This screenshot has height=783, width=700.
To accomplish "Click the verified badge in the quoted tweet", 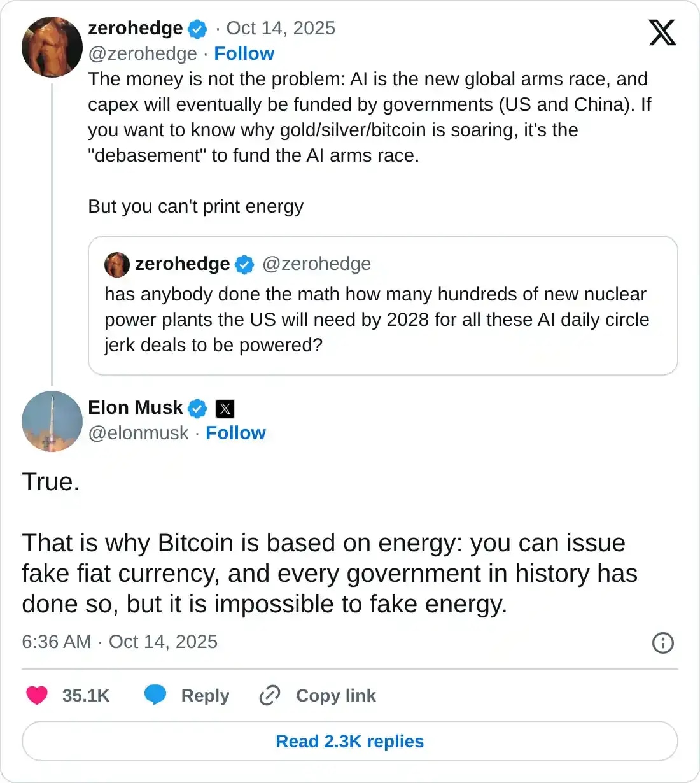I will pos(244,264).
